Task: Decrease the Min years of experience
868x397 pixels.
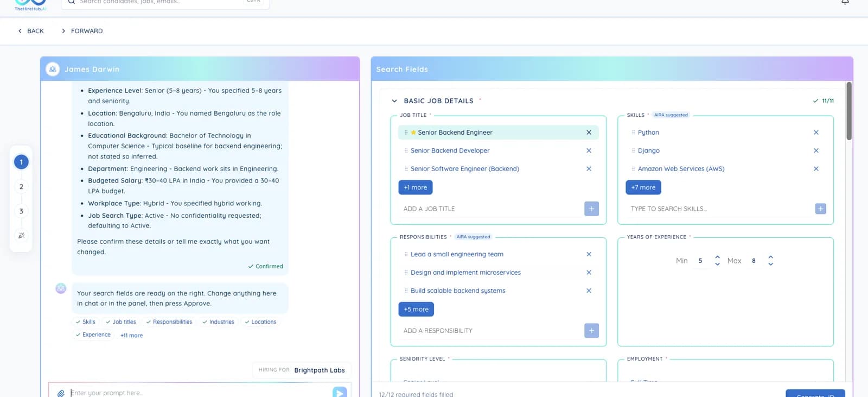Action: pos(717,264)
